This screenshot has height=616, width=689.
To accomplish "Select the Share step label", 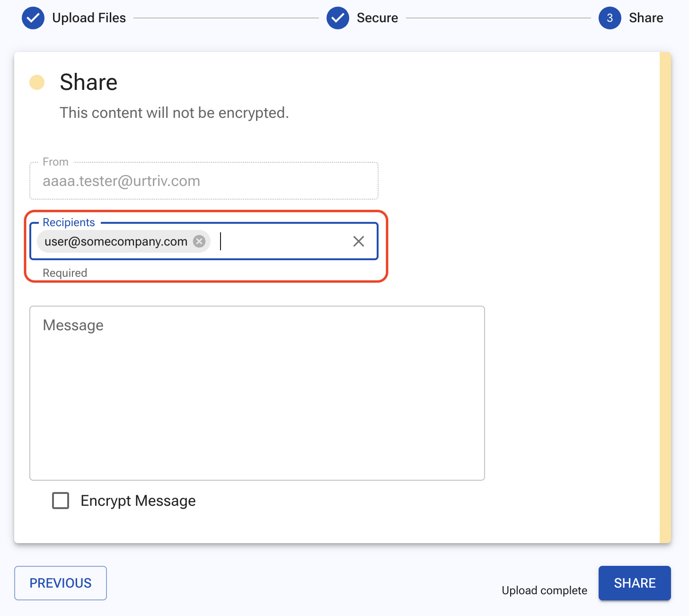I will (x=646, y=18).
